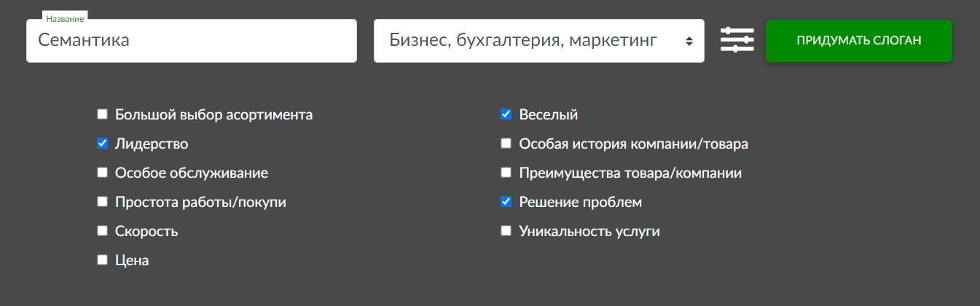Uncheck the Лидерство checkbox
The image size is (980, 306).
tap(103, 144)
